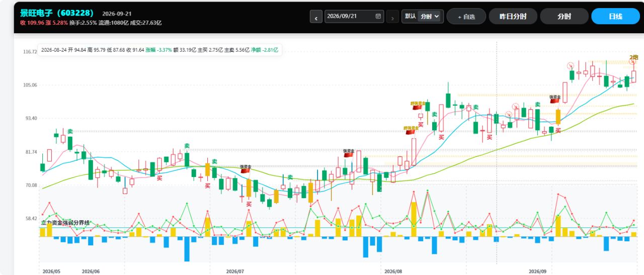Click the 收 109.96 closing price text
Viewport: 644px width, 275px height.
click(x=33, y=23)
